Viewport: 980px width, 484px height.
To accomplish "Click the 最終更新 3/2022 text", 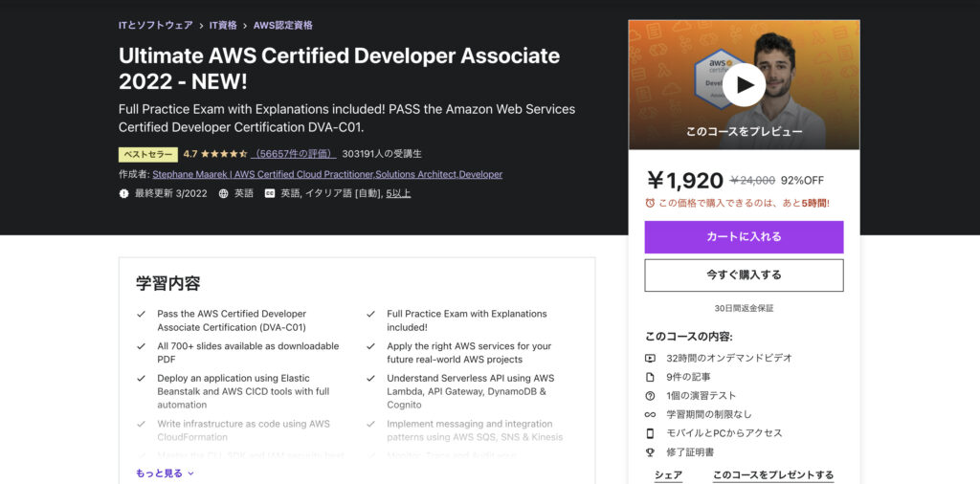I will click(170, 193).
